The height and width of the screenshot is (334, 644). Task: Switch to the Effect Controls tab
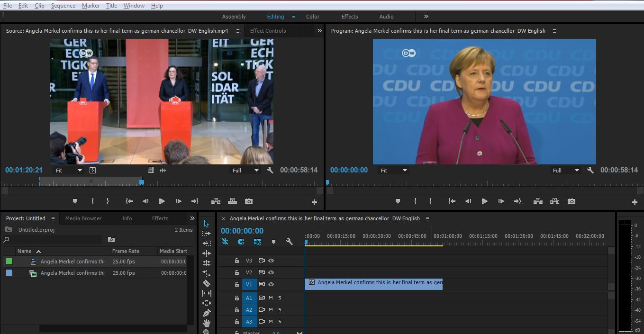click(x=268, y=31)
